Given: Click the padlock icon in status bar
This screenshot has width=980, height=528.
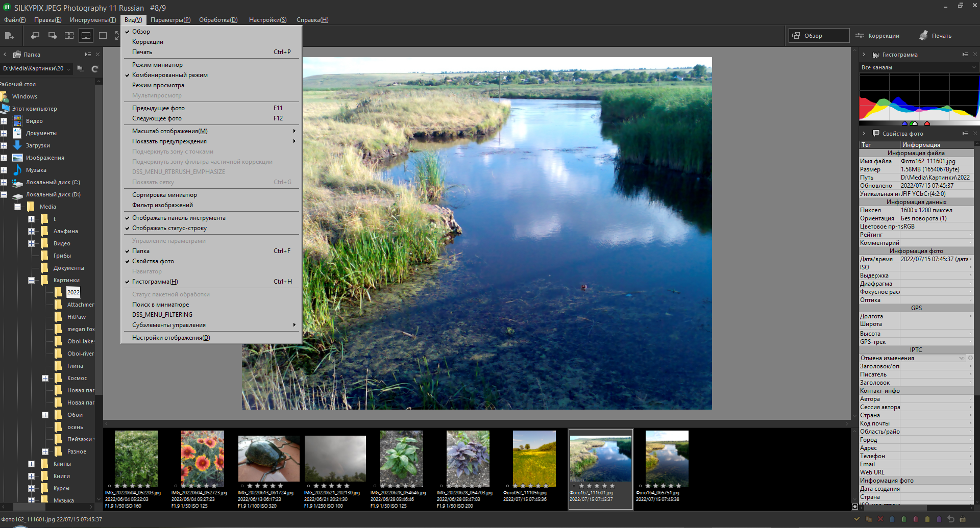Looking at the screenshot, I should tap(962, 519).
